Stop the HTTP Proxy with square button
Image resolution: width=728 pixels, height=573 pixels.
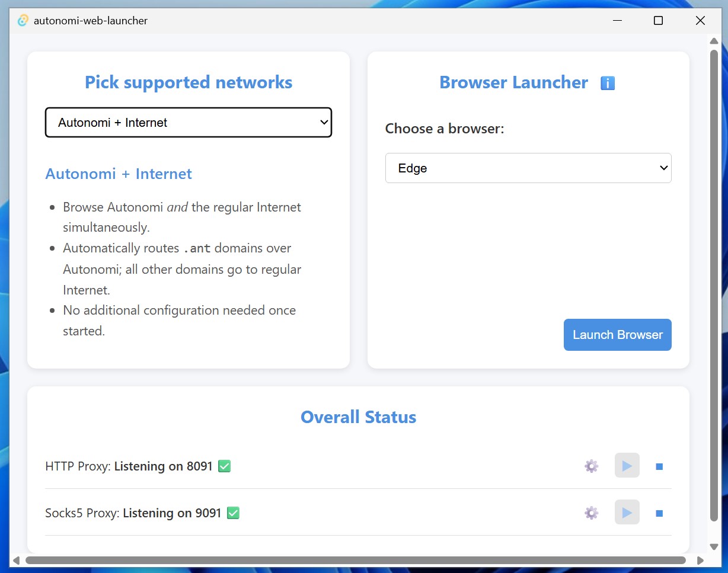click(x=659, y=466)
